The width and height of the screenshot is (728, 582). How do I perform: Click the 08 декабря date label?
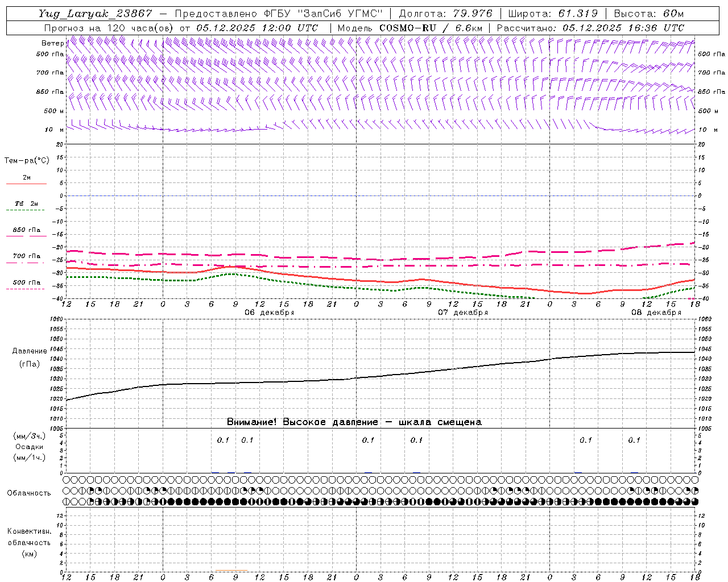coord(656,313)
